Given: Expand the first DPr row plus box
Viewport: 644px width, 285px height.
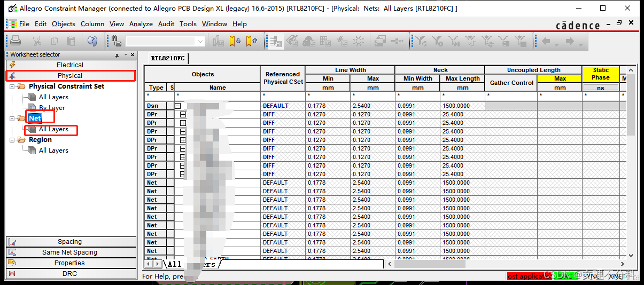Looking at the screenshot, I should tap(183, 114).
